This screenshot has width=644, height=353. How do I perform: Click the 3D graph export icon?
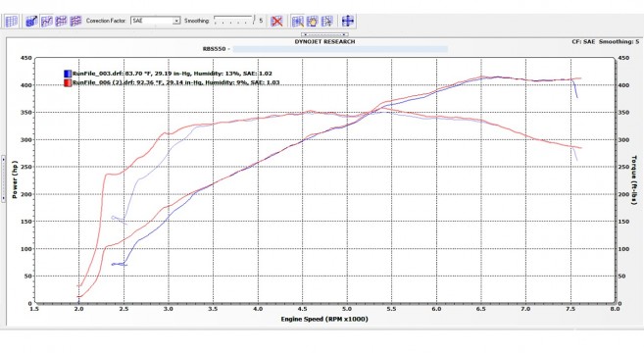[31, 21]
